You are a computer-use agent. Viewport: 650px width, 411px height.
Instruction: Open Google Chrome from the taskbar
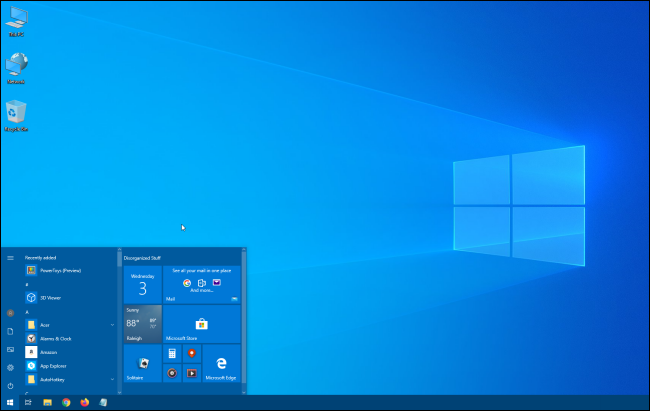66,402
